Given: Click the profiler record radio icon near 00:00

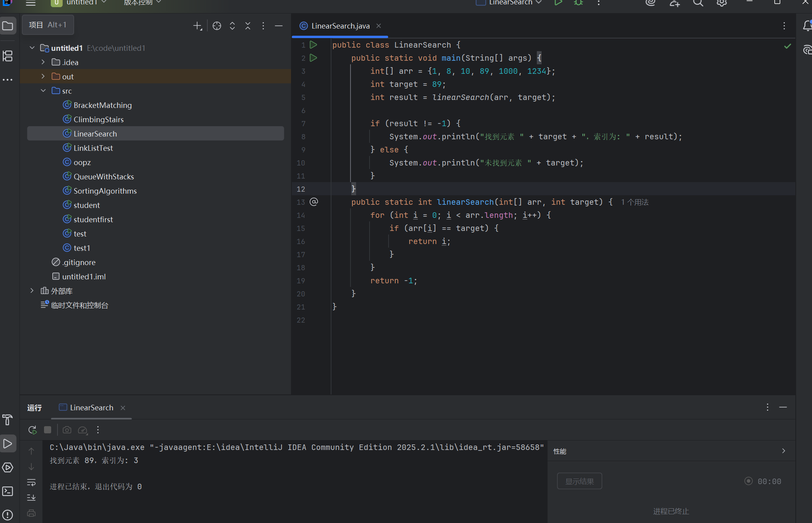Looking at the screenshot, I should [749, 481].
